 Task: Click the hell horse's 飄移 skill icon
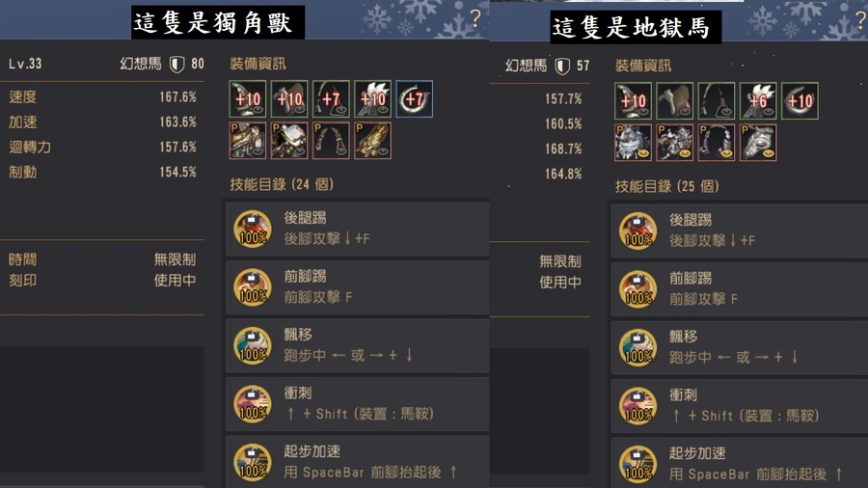tap(637, 347)
